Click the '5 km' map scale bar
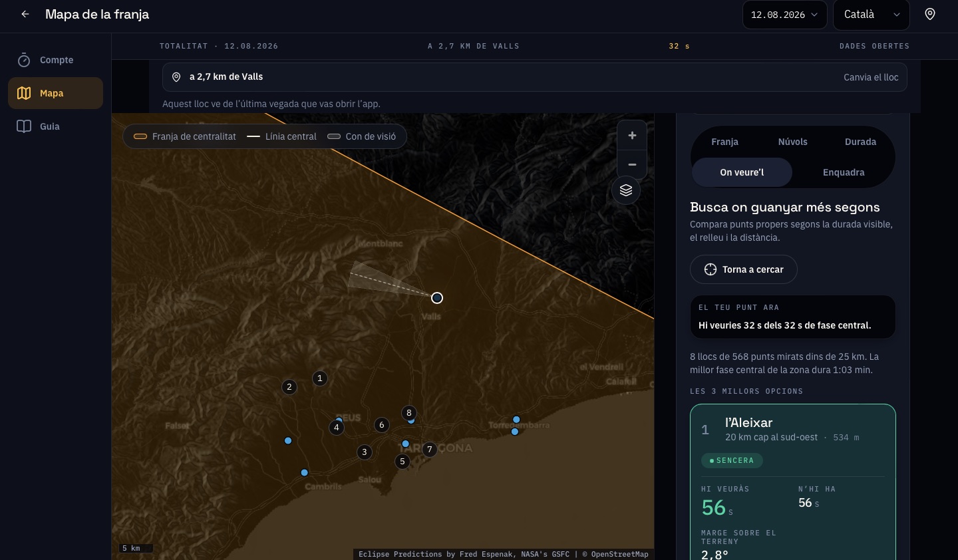This screenshot has height=560, width=958. [x=136, y=548]
